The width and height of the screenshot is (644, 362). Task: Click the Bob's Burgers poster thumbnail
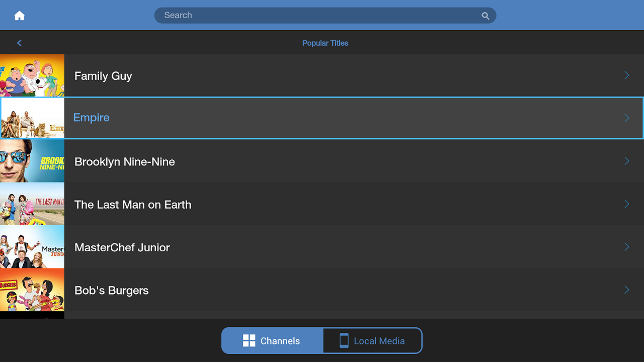point(32,290)
